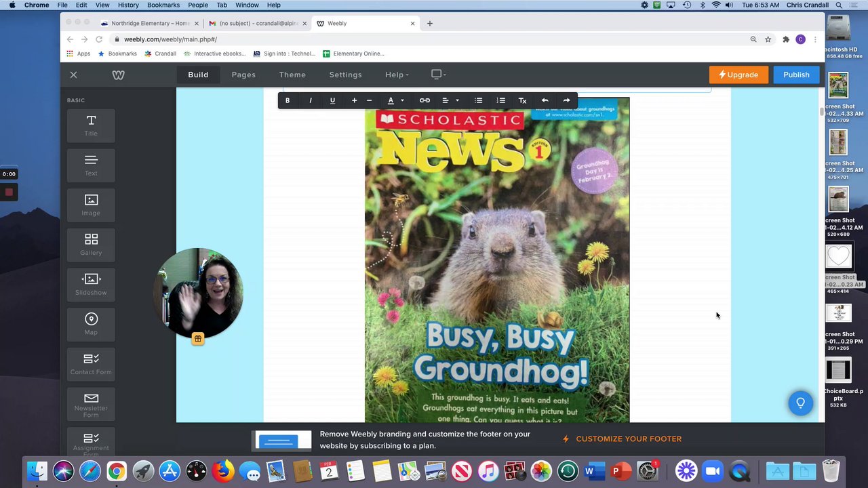
Task: Open the Bookmarks menu in the menu bar
Action: click(163, 5)
